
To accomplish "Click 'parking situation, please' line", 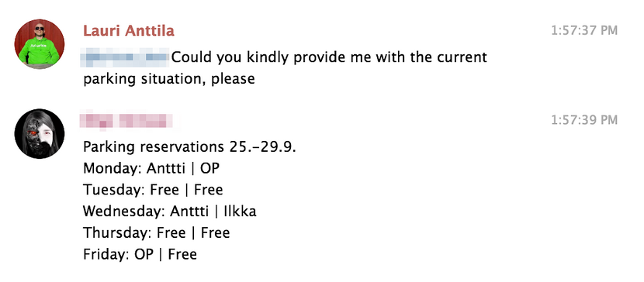I will [169, 79].
